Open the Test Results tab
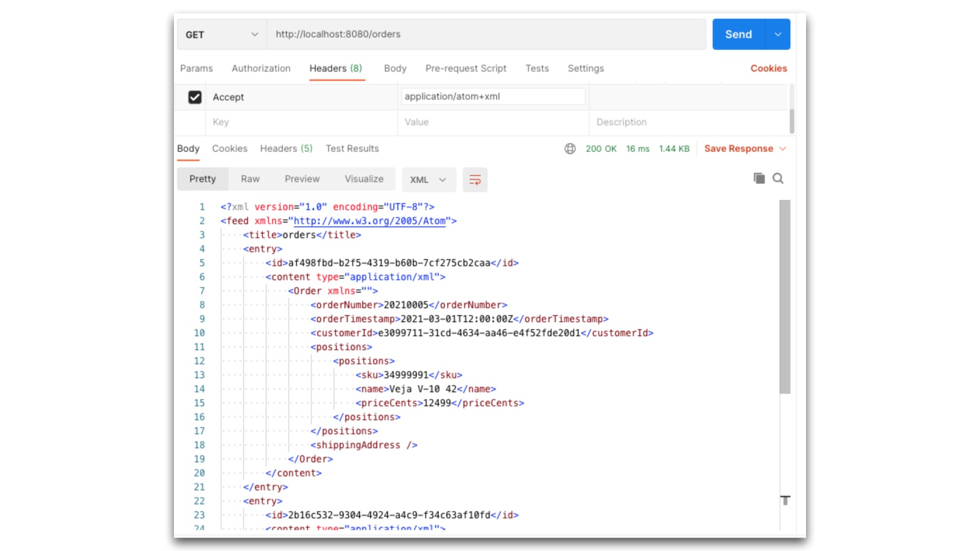Image resolution: width=980 pixels, height=551 pixels. point(352,149)
